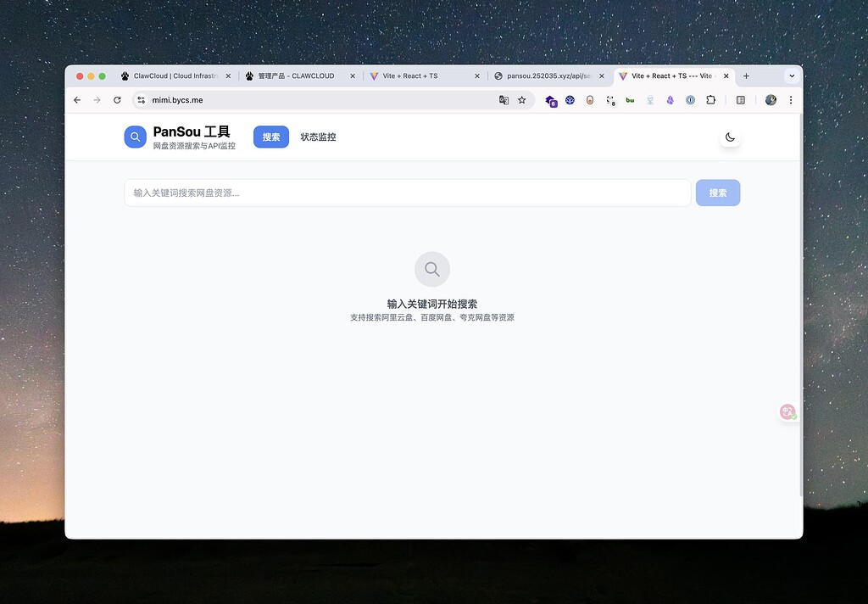Screen dimensions: 868x604
Task: Open the green bw extension
Action: click(630, 100)
